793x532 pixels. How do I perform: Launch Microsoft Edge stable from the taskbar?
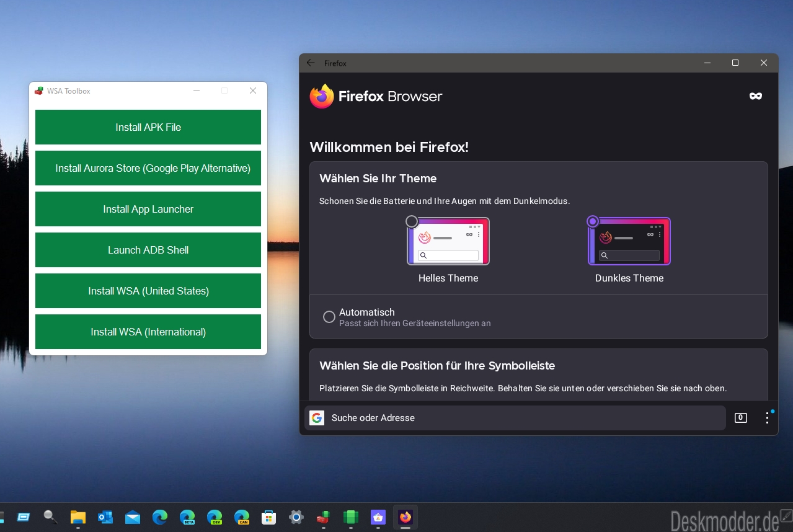pos(160,517)
